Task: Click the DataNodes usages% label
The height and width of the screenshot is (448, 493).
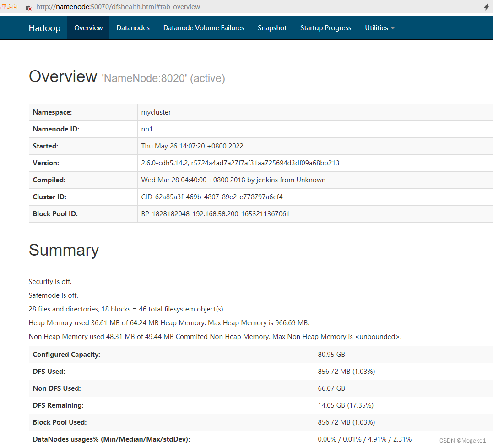Action: [112, 439]
